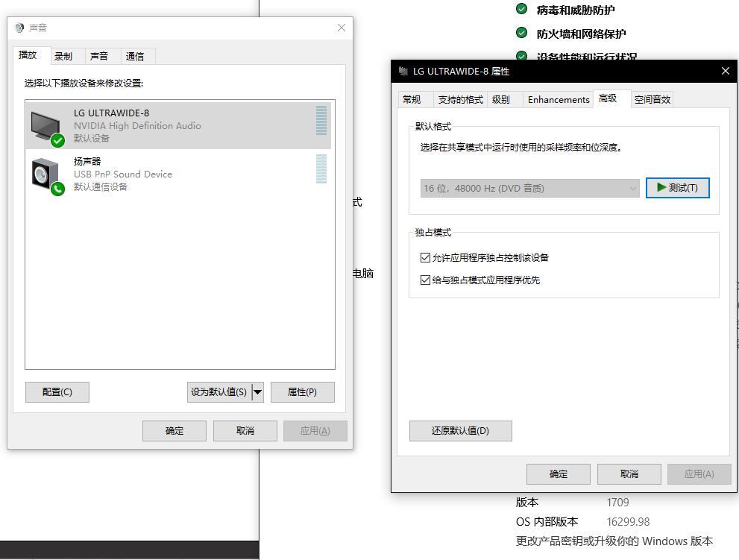Open the 空间音效 tab
The height and width of the screenshot is (560, 739).
point(652,99)
